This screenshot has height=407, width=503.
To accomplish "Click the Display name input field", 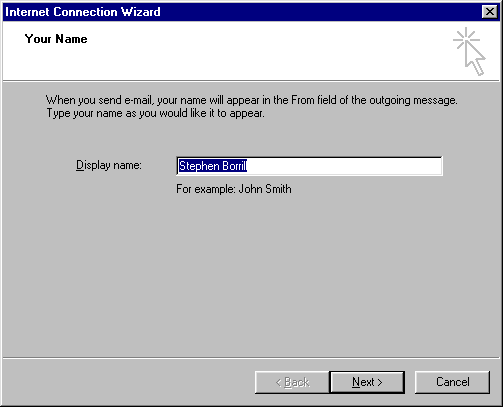I will [x=309, y=166].
